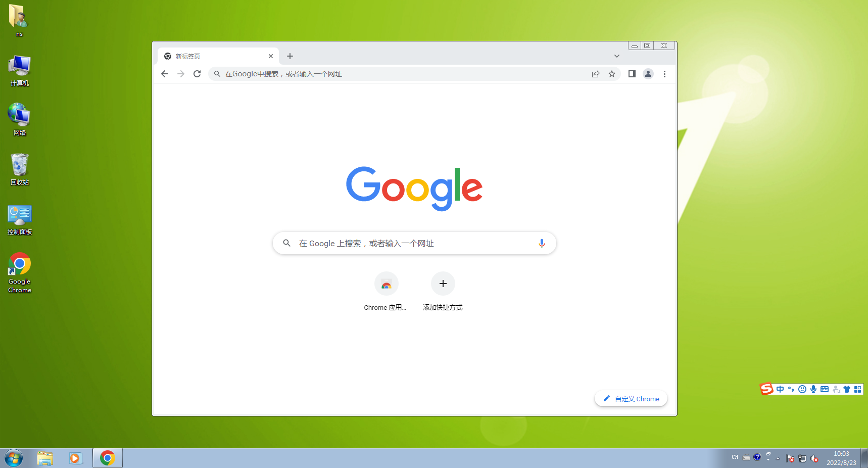868x468 pixels.
Task: Open the Chrome three-dot menu
Action: pyautogui.click(x=664, y=74)
